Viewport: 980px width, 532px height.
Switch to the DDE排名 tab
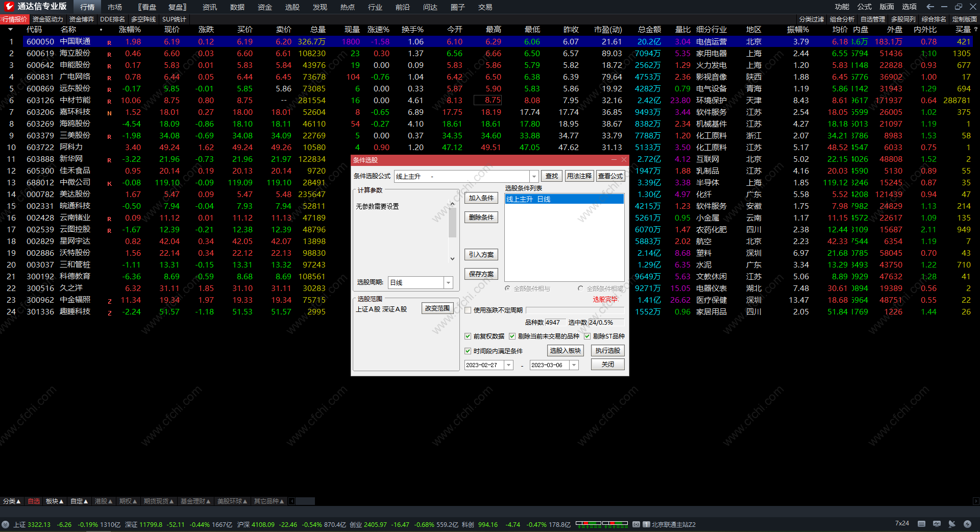click(112, 19)
